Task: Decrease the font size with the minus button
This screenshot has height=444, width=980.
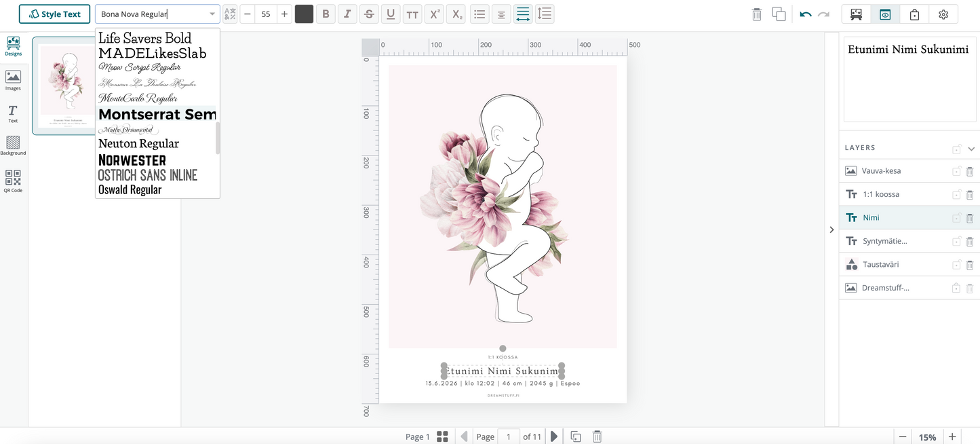Action: pyautogui.click(x=247, y=14)
